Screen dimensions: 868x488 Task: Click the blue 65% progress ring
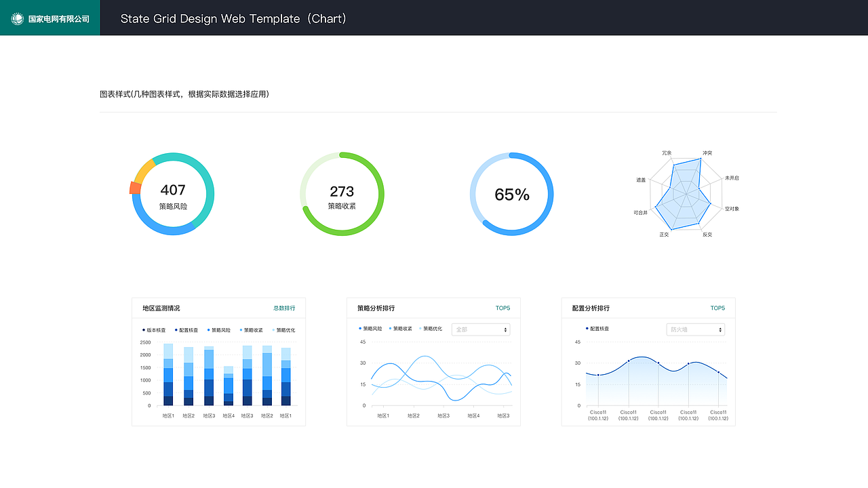(512, 194)
